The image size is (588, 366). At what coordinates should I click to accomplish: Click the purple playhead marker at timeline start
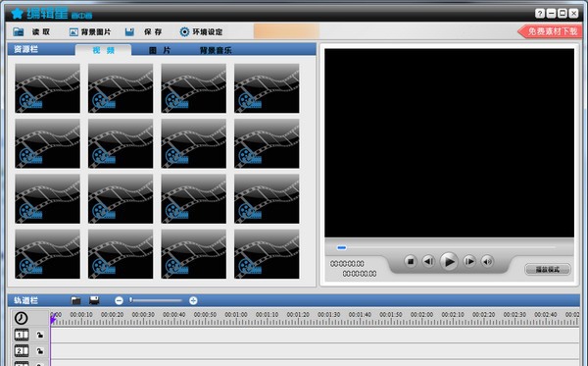click(x=53, y=320)
